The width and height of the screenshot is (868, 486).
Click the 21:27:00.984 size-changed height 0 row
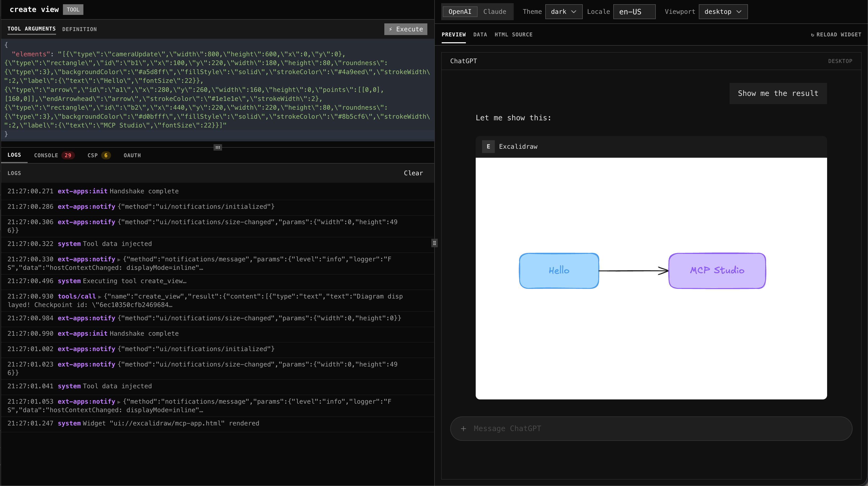(217, 318)
